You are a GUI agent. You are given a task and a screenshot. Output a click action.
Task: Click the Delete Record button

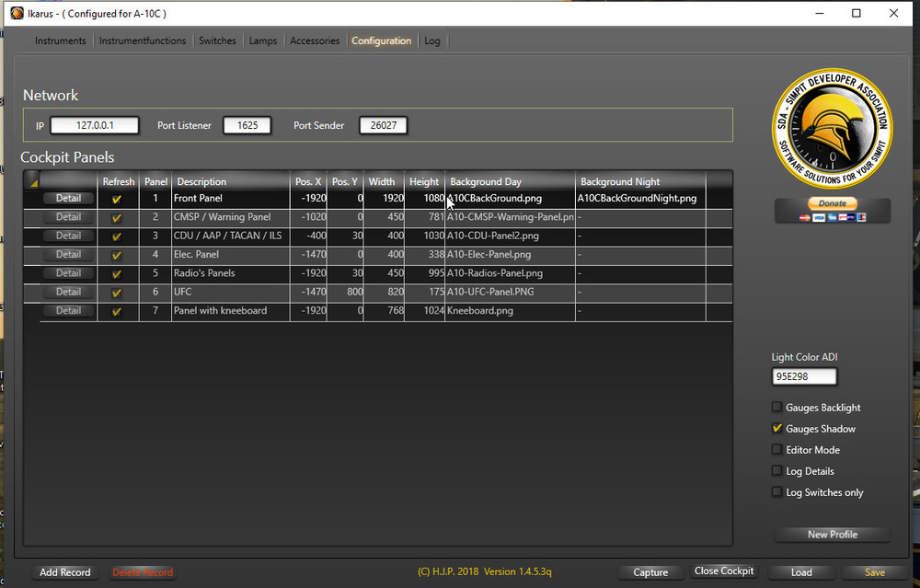tap(143, 572)
